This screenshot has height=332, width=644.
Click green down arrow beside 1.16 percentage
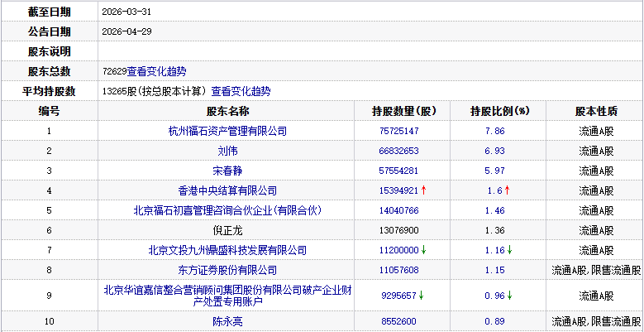tap(510, 250)
